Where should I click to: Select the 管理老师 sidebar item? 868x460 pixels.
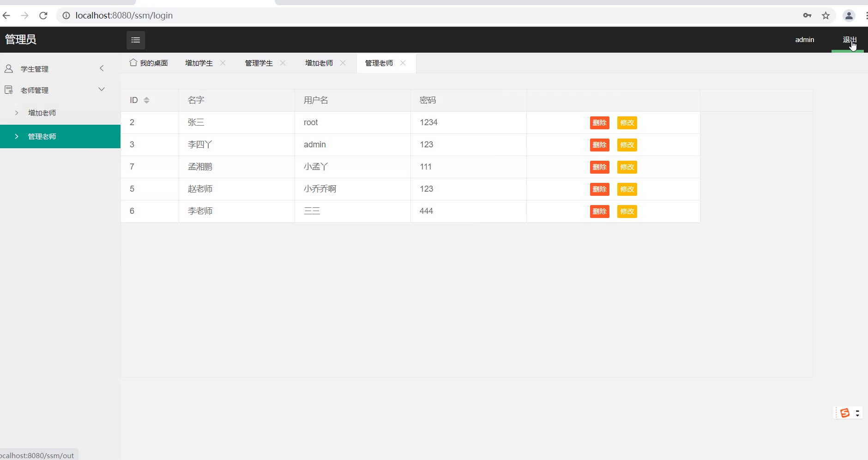pos(60,136)
